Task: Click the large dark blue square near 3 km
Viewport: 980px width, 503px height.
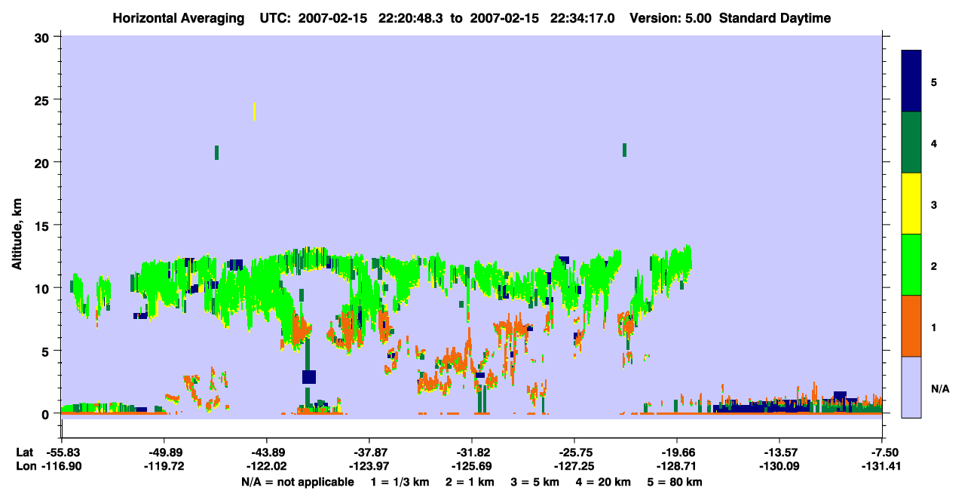Action: click(x=309, y=376)
